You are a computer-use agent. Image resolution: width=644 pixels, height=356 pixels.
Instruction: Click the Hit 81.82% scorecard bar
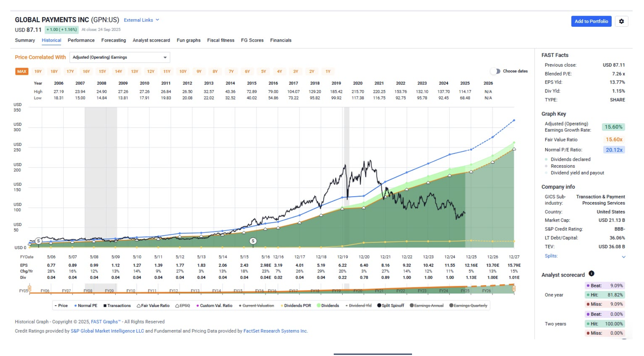pos(605,295)
